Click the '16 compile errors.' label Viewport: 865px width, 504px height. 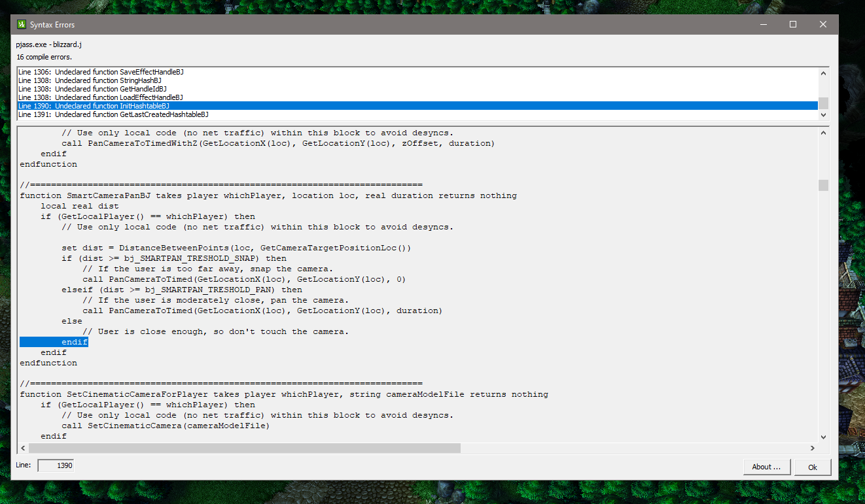pyautogui.click(x=44, y=57)
